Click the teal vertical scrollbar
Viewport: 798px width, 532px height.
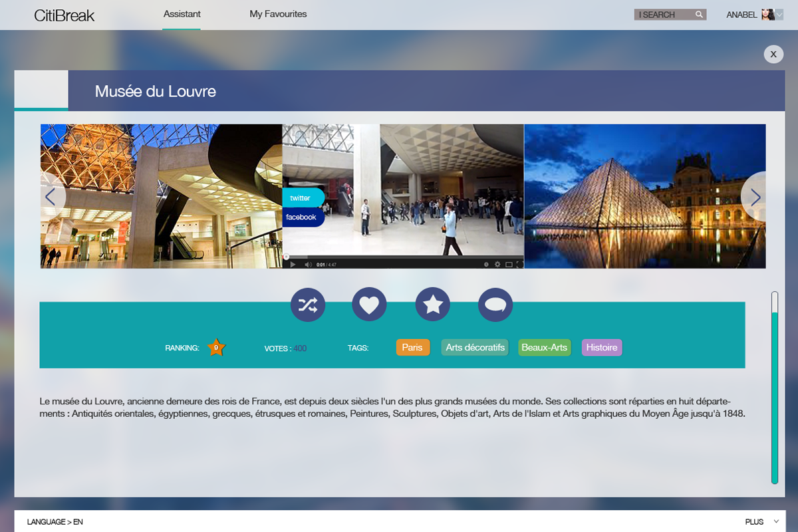point(775,398)
